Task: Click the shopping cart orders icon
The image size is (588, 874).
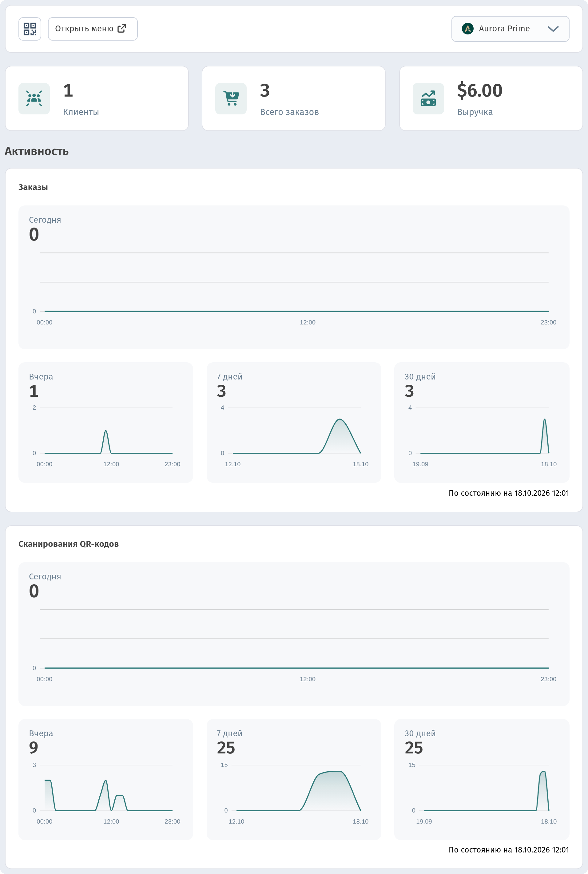Action: click(231, 98)
